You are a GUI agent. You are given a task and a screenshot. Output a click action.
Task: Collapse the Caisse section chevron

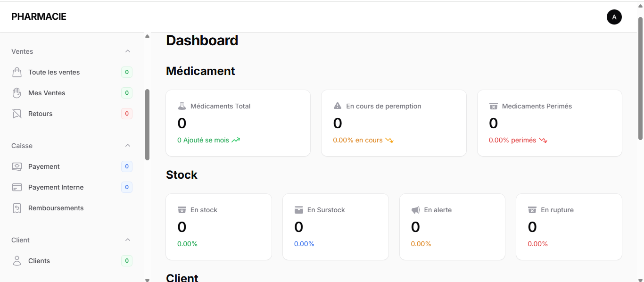pyautogui.click(x=127, y=145)
